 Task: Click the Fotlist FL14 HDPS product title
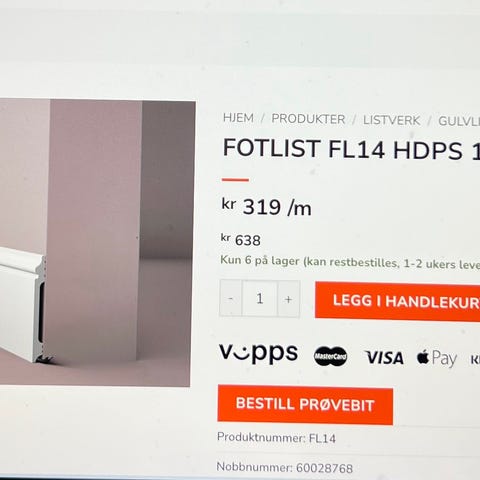[x=351, y=149]
